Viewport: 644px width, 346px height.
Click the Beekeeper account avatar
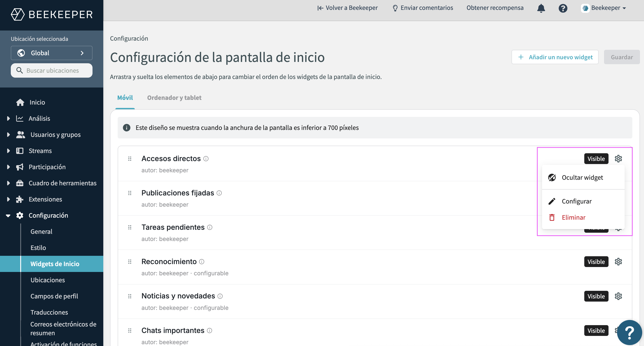pos(585,8)
